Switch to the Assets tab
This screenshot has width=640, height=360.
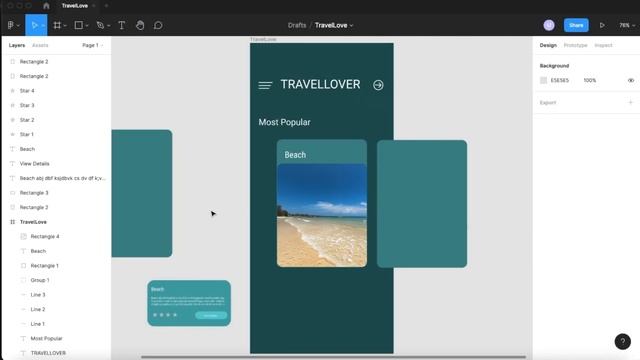coord(40,45)
